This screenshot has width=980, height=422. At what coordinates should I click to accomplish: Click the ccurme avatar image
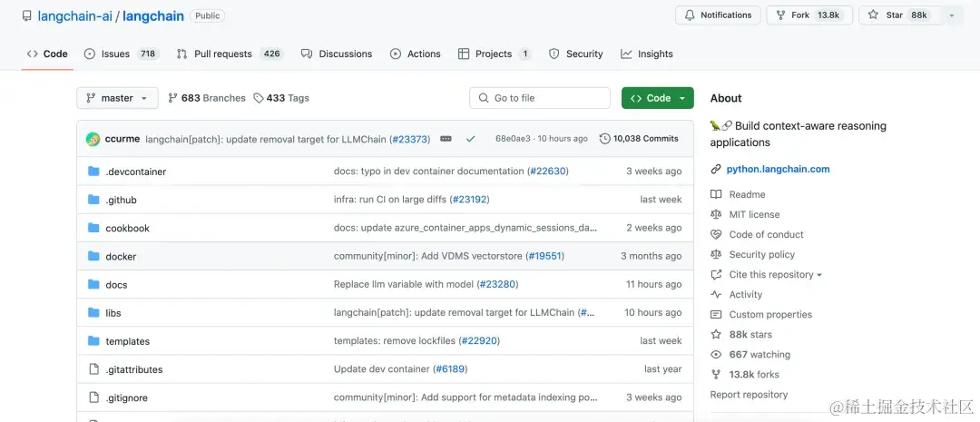coord(93,139)
